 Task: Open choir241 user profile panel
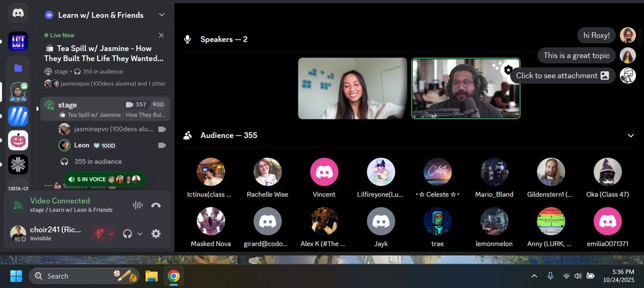[x=48, y=233]
